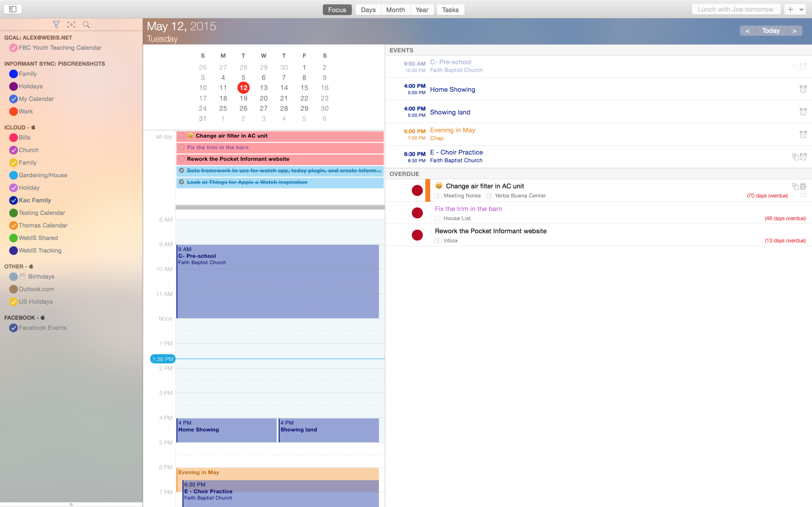Switch to the Month view tab
The image size is (812, 507).
coord(395,10)
